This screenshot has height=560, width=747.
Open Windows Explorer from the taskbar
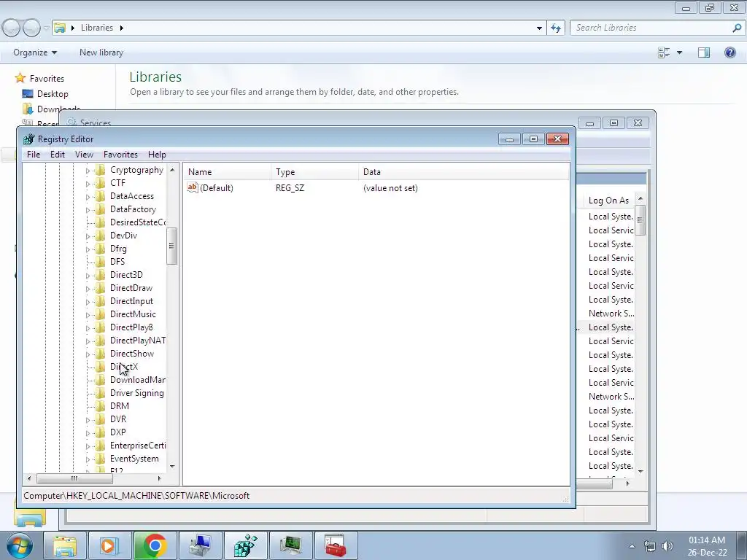click(65, 545)
